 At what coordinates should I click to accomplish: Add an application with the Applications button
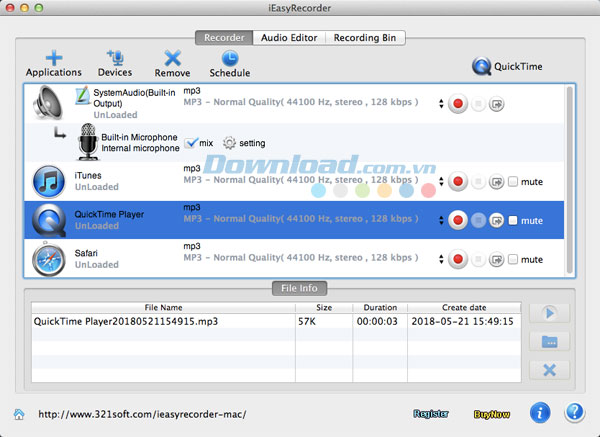click(x=54, y=64)
